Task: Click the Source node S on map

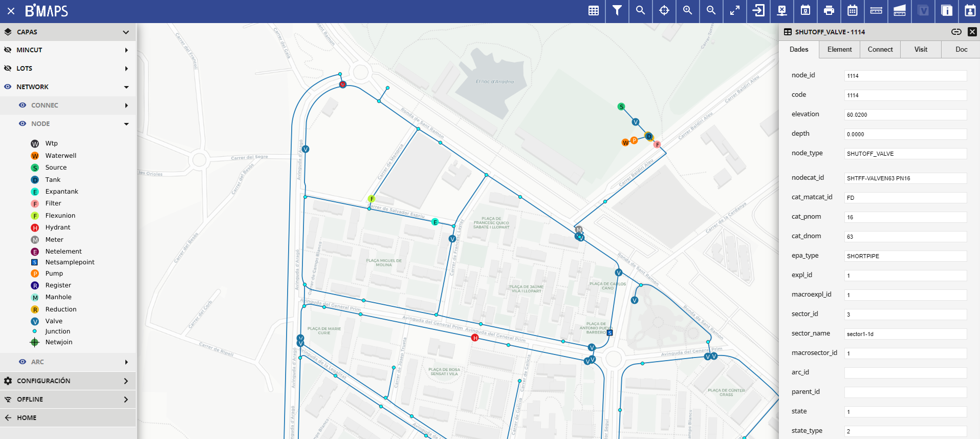Action: [x=621, y=107]
